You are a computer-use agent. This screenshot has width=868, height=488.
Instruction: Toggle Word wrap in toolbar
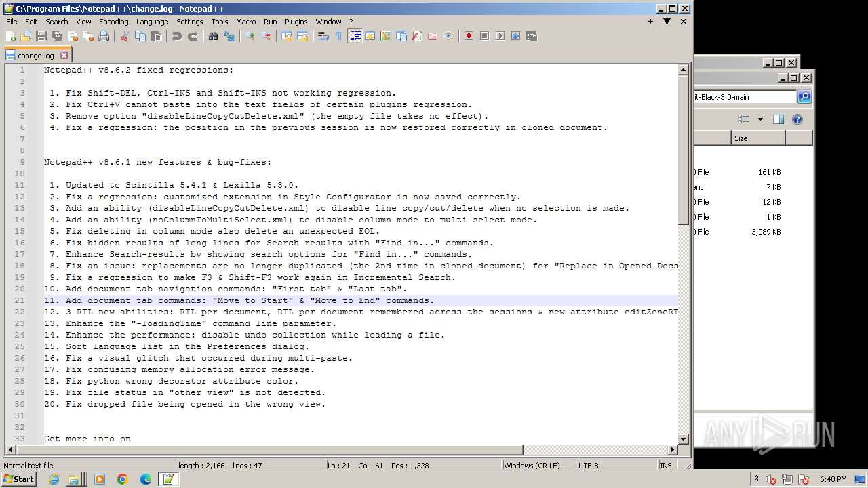pyautogui.click(x=323, y=36)
